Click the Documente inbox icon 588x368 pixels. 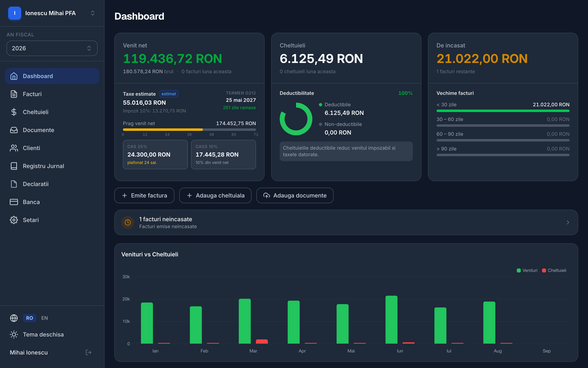(x=14, y=130)
